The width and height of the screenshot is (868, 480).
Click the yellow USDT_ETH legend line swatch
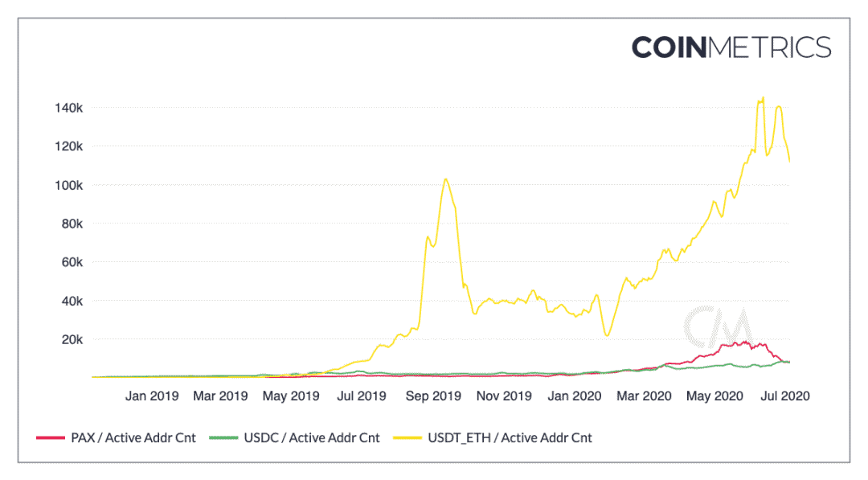point(407,437)
